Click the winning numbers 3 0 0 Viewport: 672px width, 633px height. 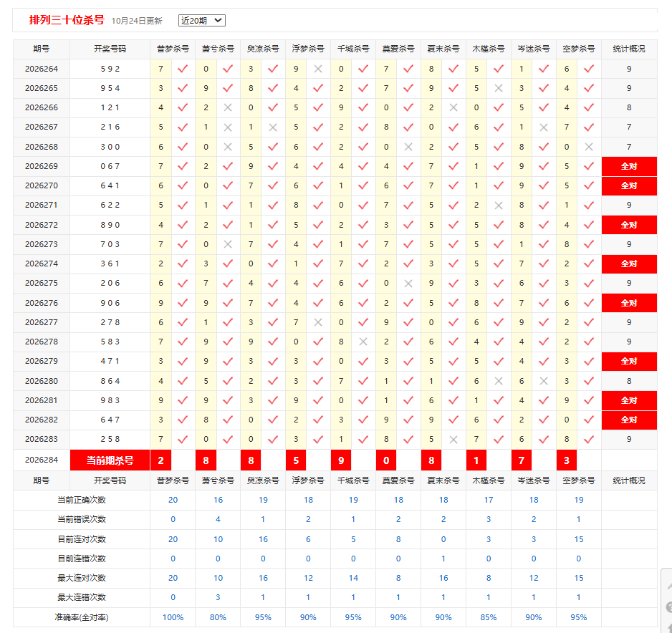pyautogui.click(x=110, y=147)
